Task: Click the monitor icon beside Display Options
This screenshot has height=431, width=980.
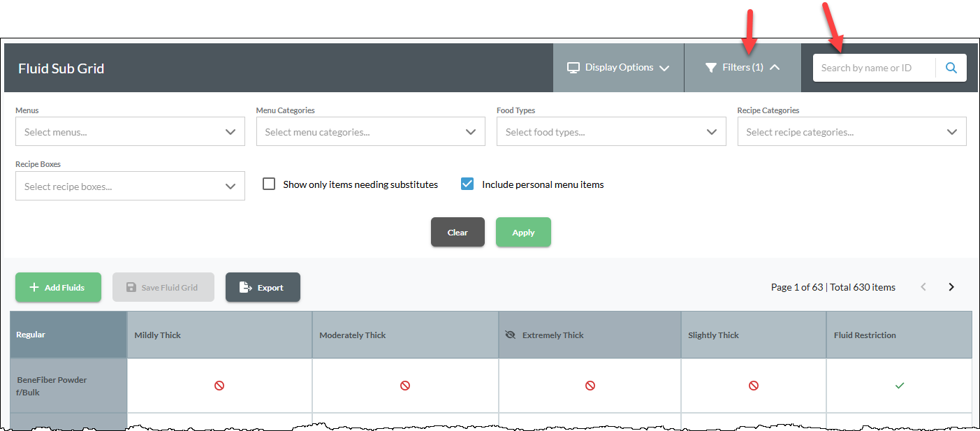Action: pyautogui.click(x=573, y=67)
